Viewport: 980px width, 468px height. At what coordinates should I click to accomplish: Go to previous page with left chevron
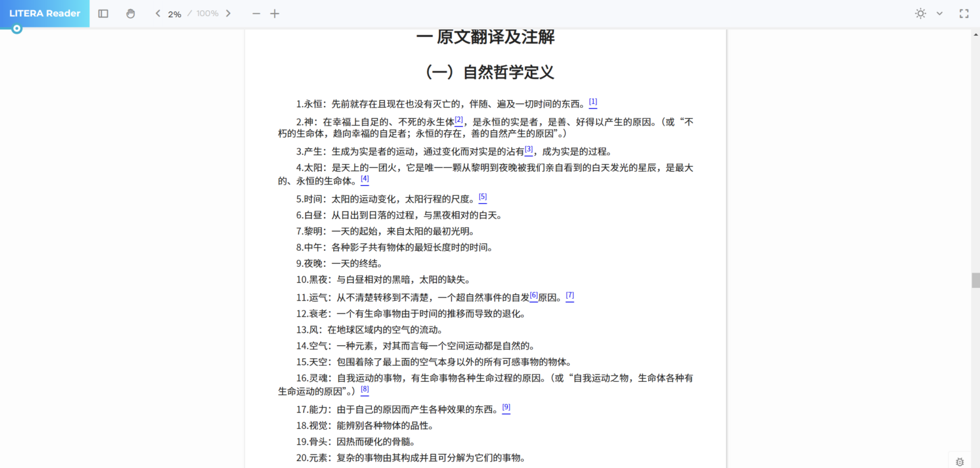(x=157, y=13)
